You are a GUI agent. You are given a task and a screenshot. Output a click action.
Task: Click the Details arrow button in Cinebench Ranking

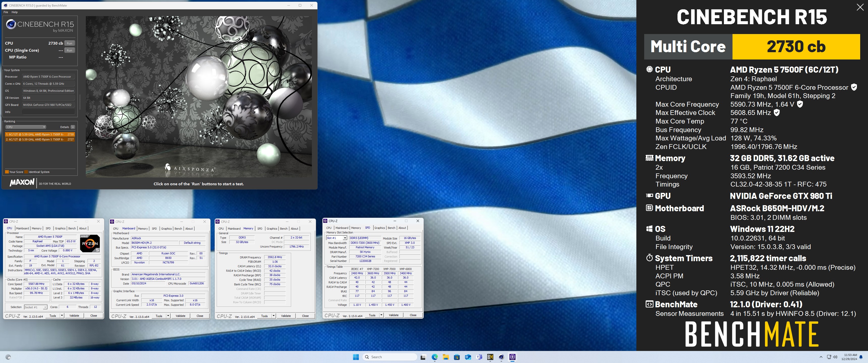tap(73, 127)
